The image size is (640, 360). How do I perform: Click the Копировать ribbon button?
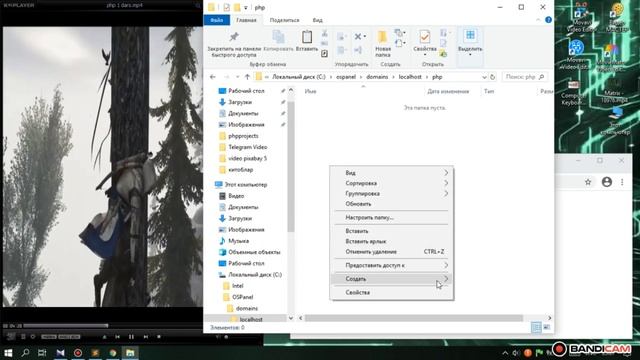[278, 41]
